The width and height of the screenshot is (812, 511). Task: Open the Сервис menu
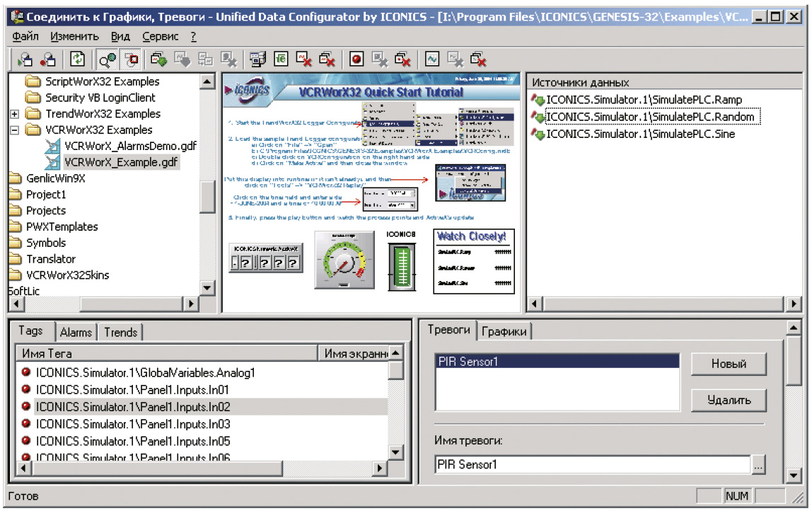click(x=161, y=36)
